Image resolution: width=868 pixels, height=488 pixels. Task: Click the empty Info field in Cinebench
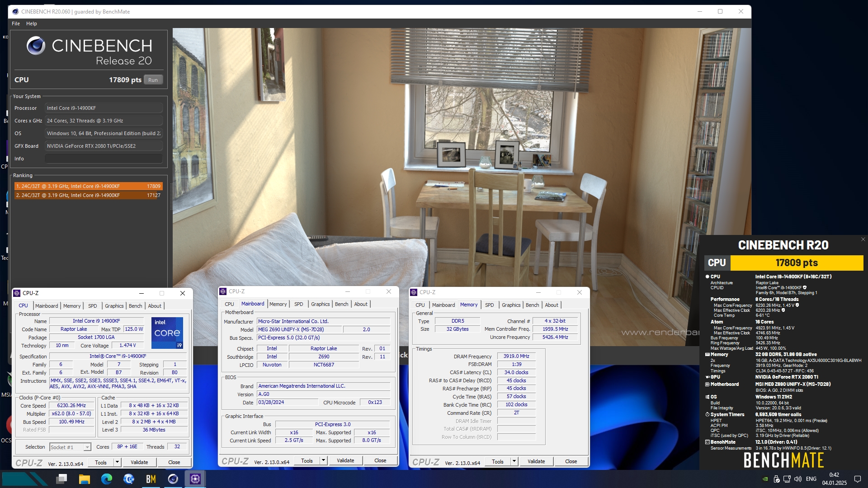point(104,159)
